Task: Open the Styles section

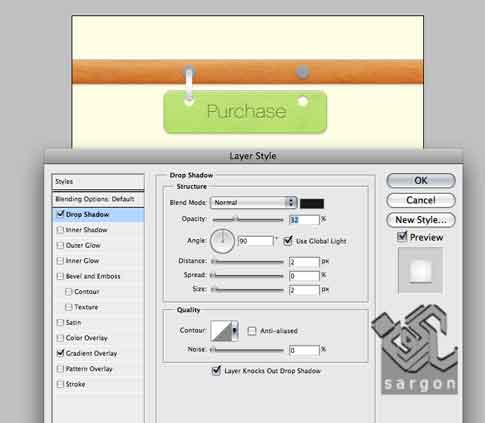Action: pos(98,182)
